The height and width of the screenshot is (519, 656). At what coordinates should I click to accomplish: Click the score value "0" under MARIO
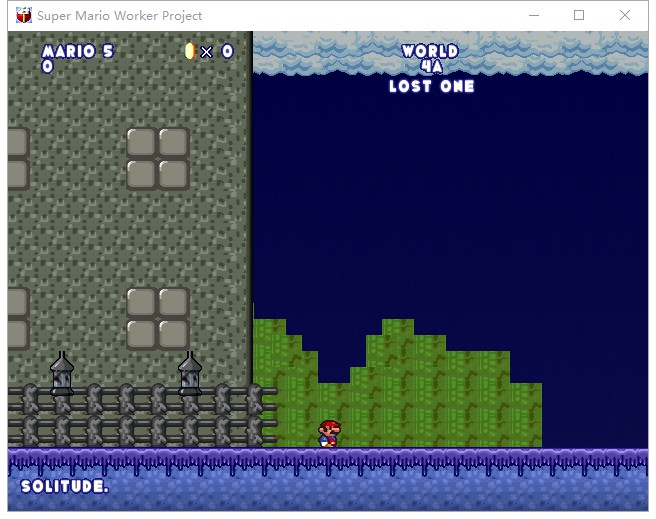point(47,66)
